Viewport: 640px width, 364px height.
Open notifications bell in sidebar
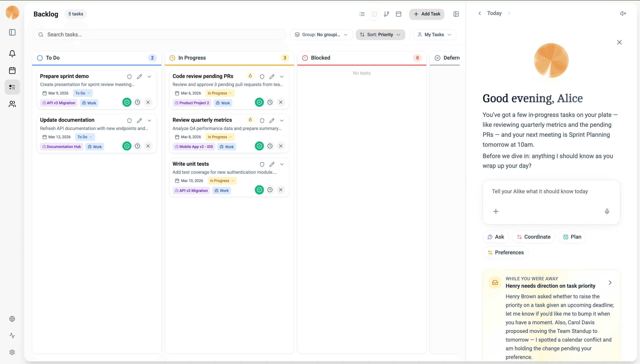click(12, 53)
